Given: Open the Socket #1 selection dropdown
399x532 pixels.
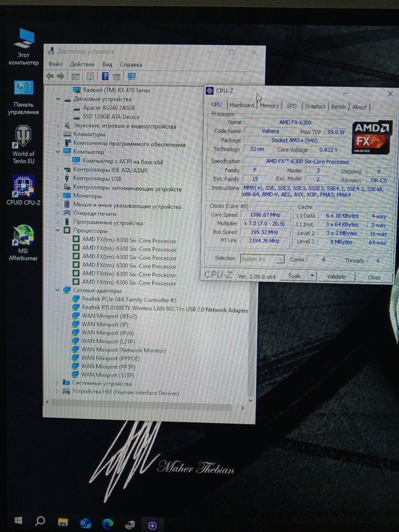Looking at the screenshot, I should (262, 259).
